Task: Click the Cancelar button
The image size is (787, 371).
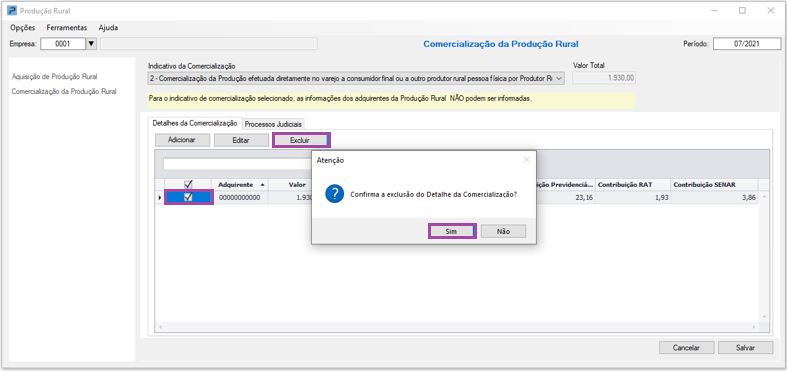Action: point(686,347)
